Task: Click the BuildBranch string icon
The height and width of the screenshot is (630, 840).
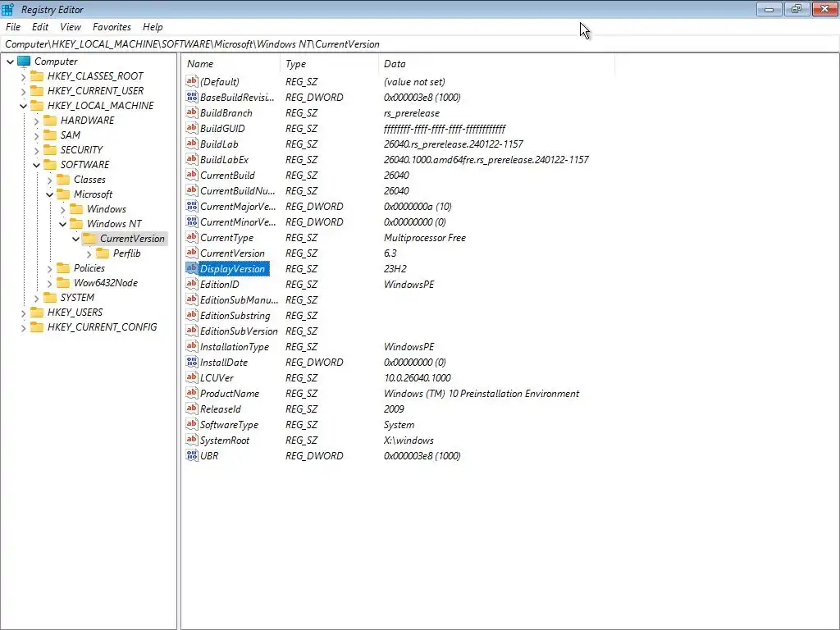Action: click(x=192, y=112)
